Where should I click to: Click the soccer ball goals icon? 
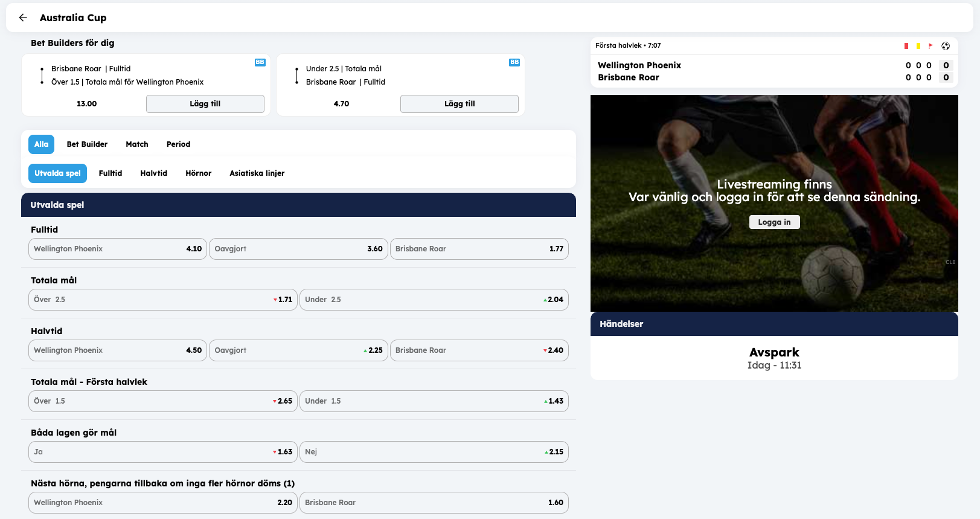[946, 46]
